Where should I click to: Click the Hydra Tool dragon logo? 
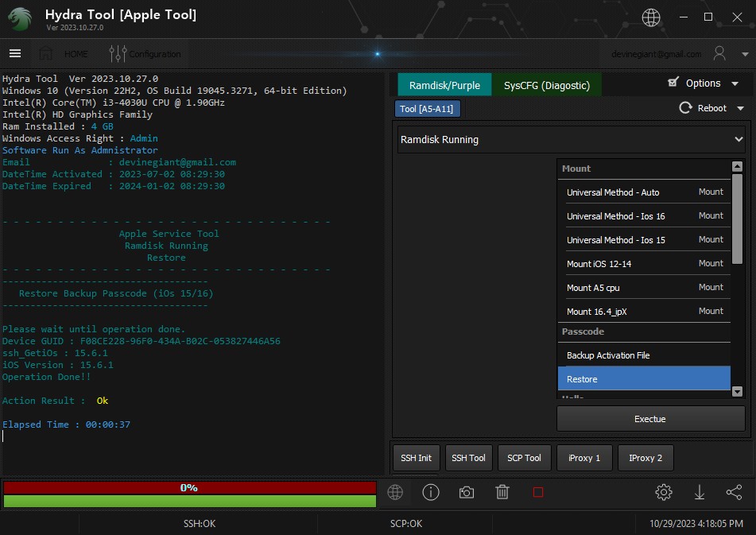point(20,19)
